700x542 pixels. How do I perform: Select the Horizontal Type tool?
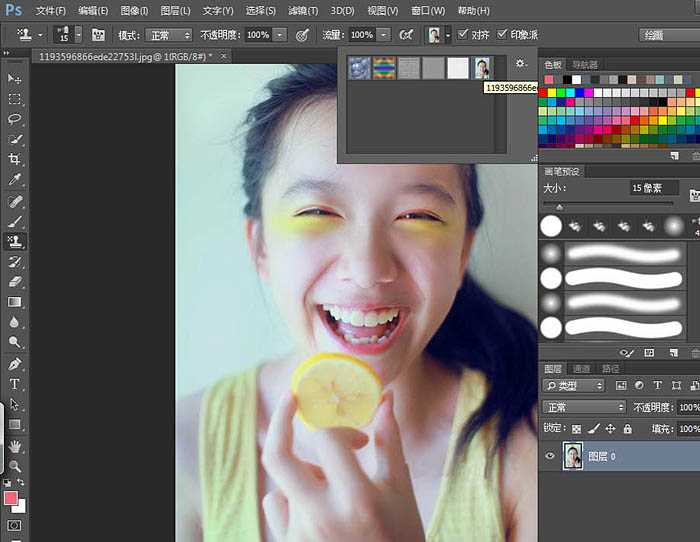click(x=15, y=384)
